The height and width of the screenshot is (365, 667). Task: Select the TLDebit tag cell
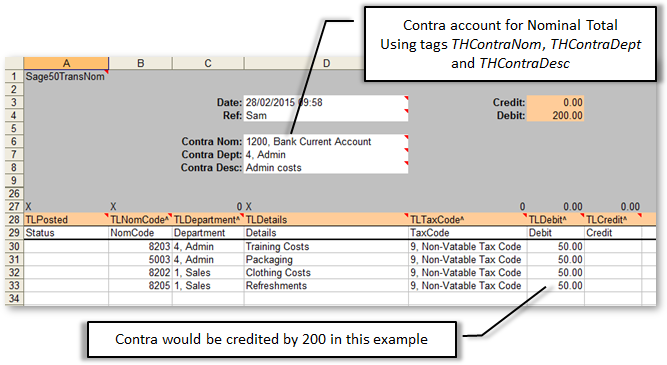coord(556,220)
